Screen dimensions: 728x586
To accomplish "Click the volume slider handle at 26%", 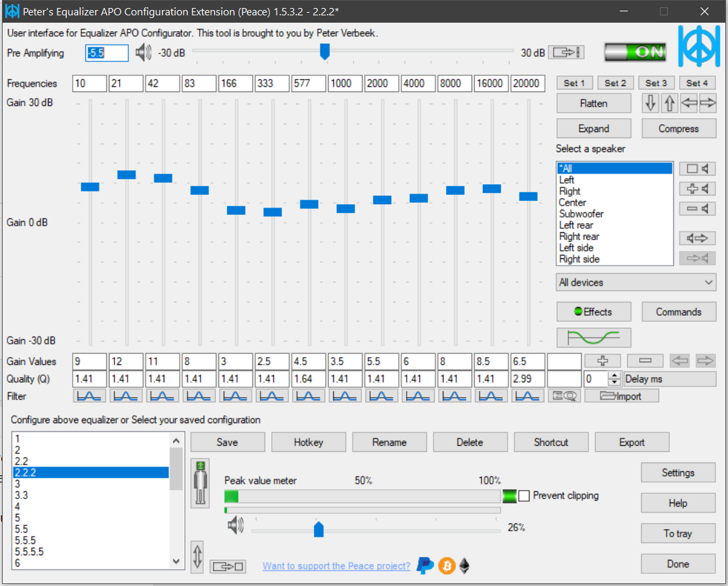I will click(319, 529).
